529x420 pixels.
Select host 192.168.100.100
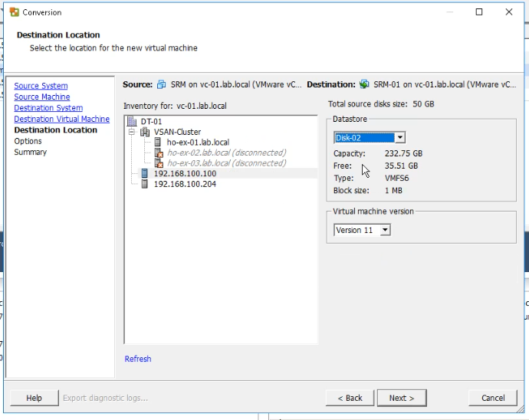coord(185,173)
